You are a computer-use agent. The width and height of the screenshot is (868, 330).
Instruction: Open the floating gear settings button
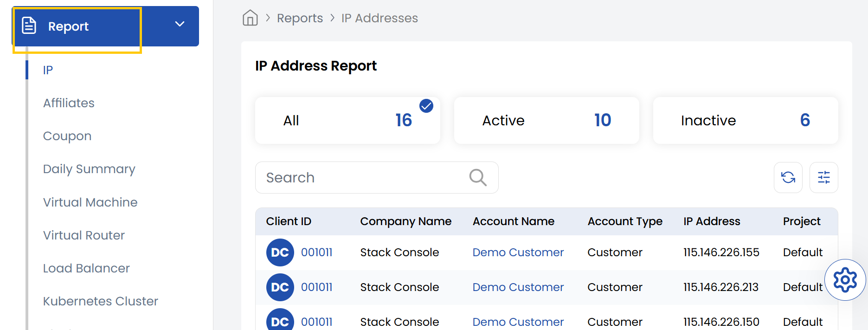tap(845, 280)
